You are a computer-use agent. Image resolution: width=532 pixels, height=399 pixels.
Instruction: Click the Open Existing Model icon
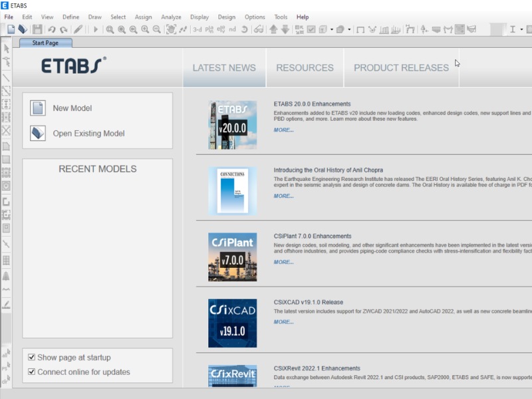tap(38, 134)
